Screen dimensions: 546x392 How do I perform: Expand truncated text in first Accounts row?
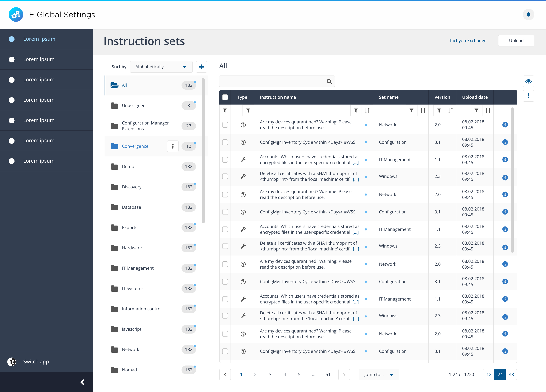click(355, 163)
